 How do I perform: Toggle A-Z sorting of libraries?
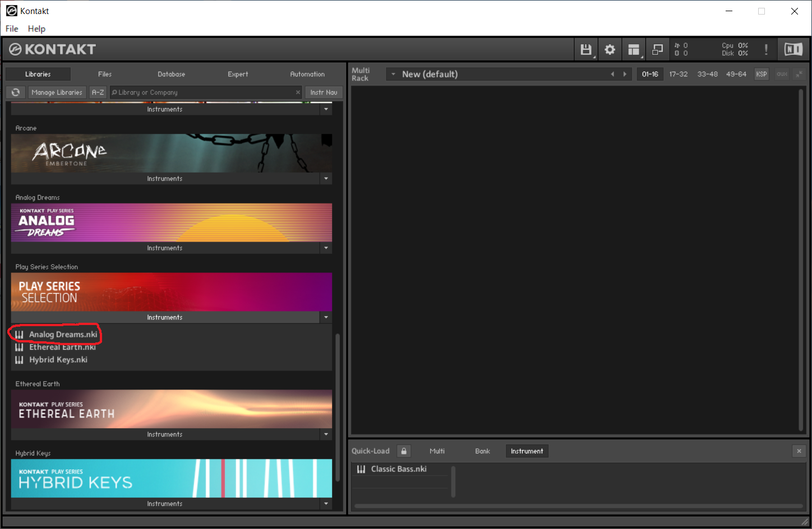coord(98,92)
